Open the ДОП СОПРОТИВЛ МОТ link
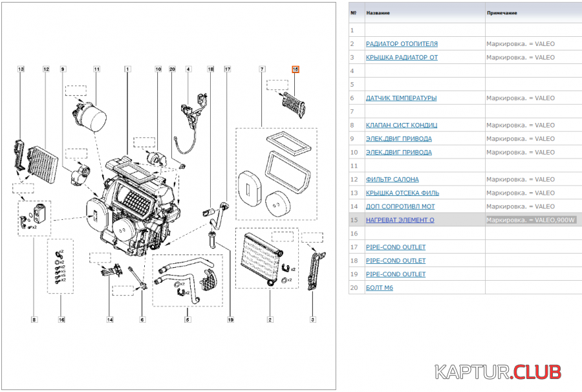582x392 pixels. [x=400, y=206]
